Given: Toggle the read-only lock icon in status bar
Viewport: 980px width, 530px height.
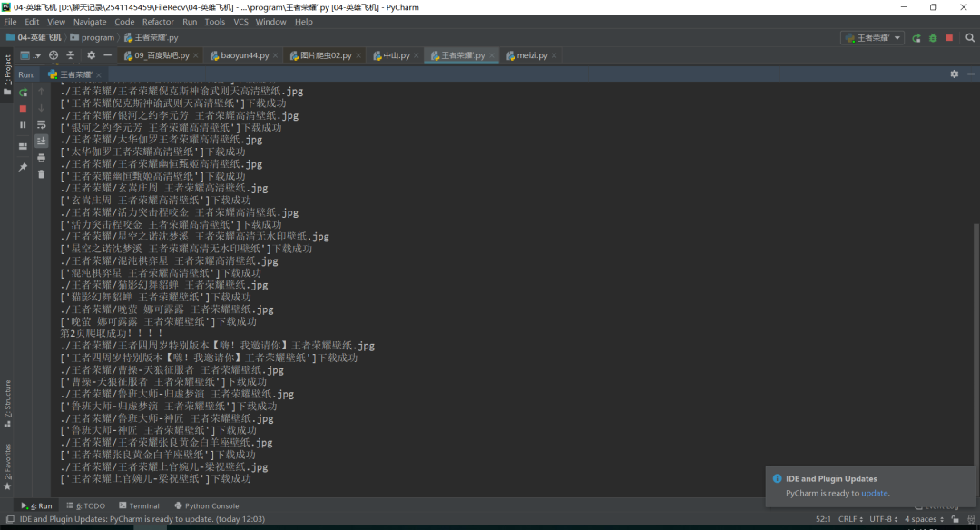Looking at the screenshot, I should [955, 519].
